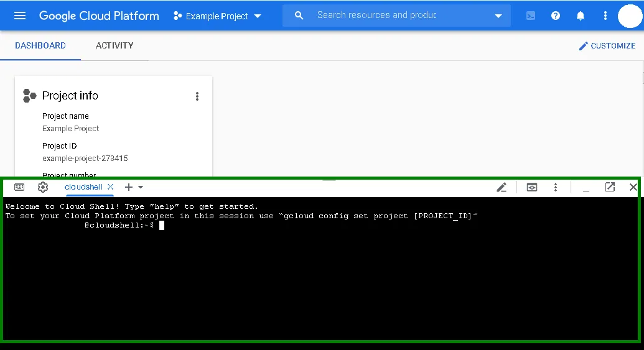The image size is (644, 350).
Task: Open Project info card three-dot menu
Action: point(197,96)
